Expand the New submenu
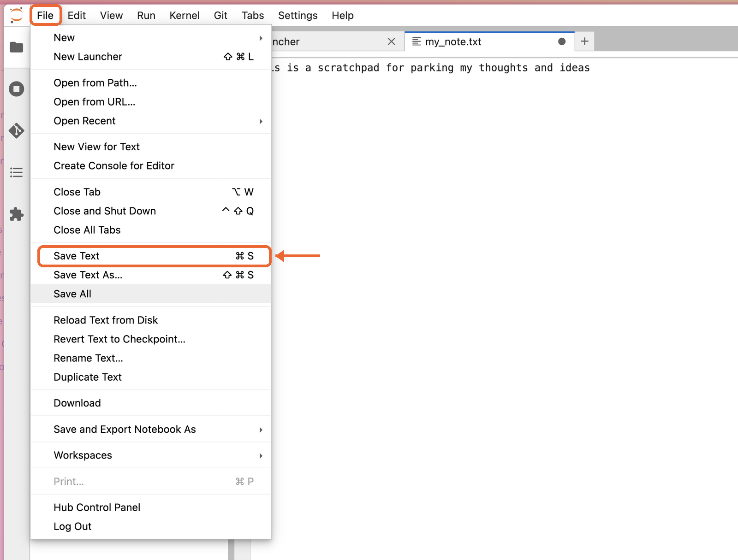Screen dimensions: 738x560 tap(151, 38)
